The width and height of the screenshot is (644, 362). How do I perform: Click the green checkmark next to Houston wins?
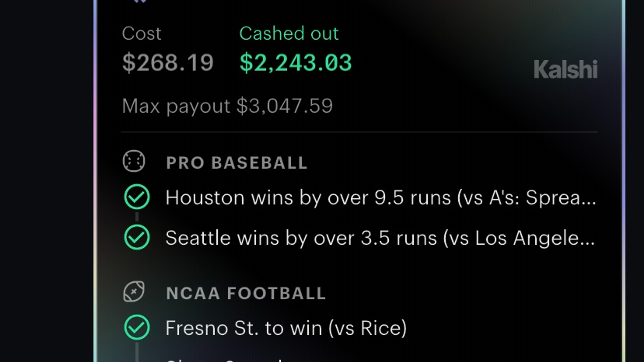point(137,197)
